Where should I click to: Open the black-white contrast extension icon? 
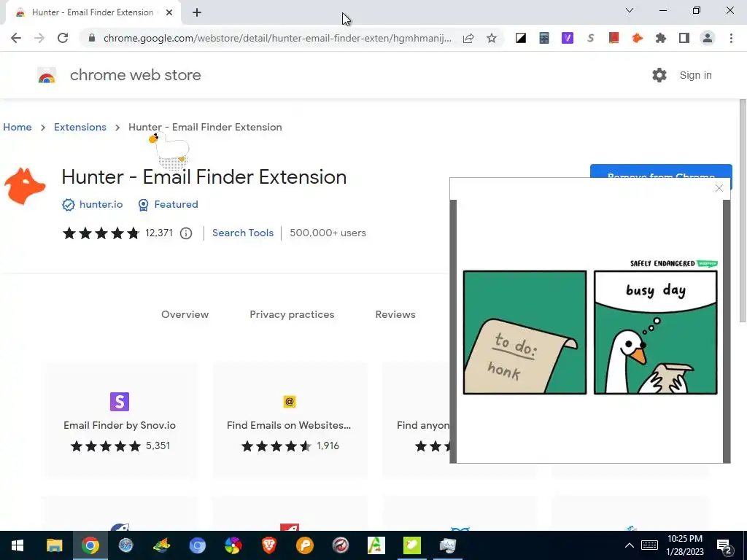click(521, 38)
